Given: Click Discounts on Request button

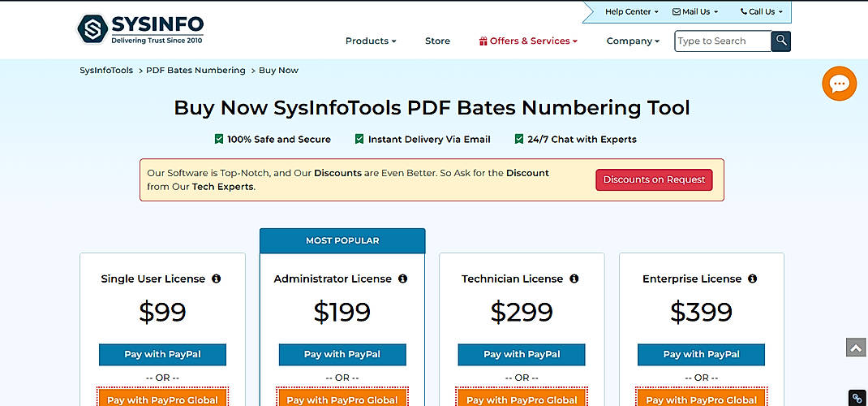Looking at the screenshot, I should [x=654, y=180].
